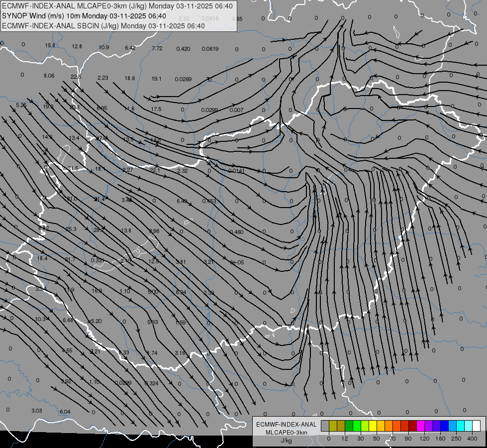Select the dark red legend swatch after 90
Screen dimensions: 487x448
413,426
